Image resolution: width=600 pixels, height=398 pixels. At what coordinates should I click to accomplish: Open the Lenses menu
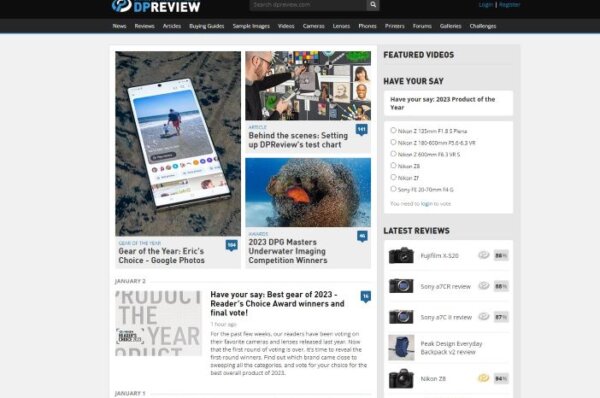(x=341, y=26)
